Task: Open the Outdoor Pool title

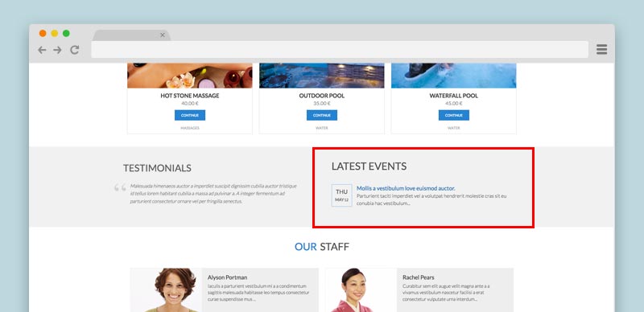Action: (x=321, y=96)
